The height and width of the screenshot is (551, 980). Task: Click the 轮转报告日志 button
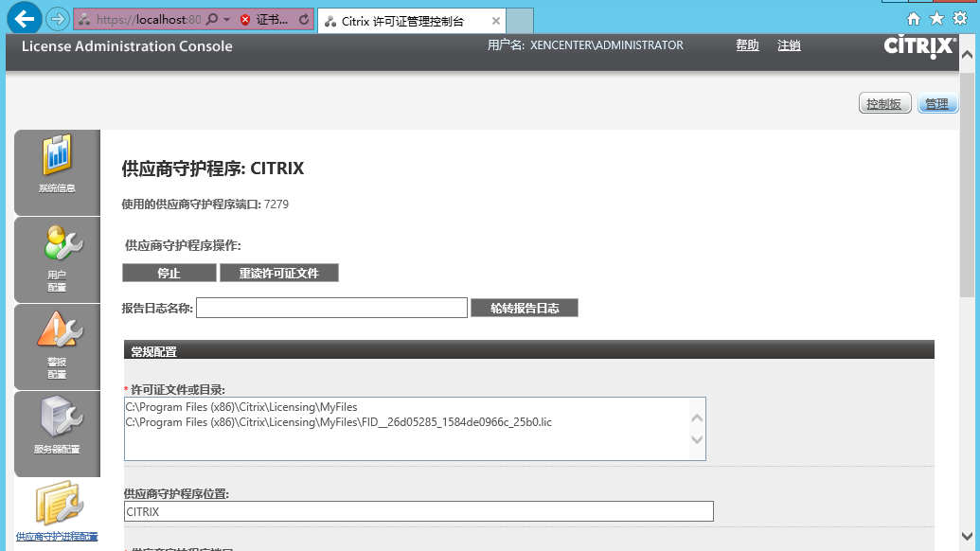point(525,308)
